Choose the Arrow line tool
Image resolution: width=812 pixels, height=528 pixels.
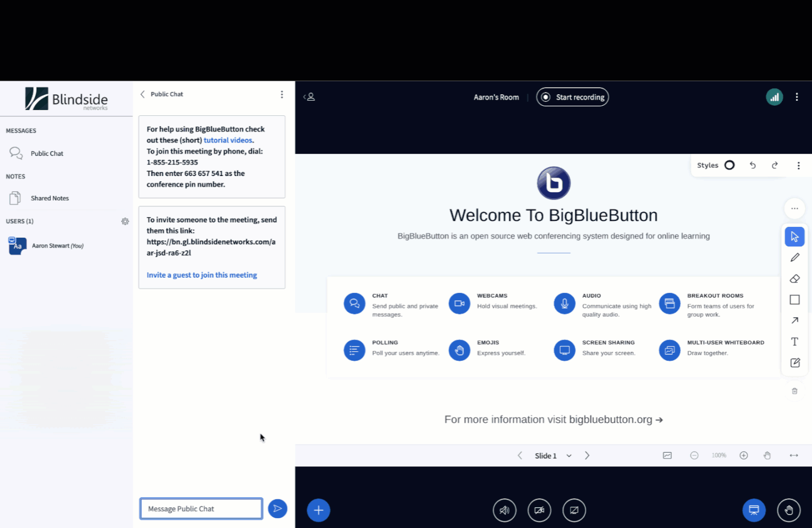pos(795,321)
